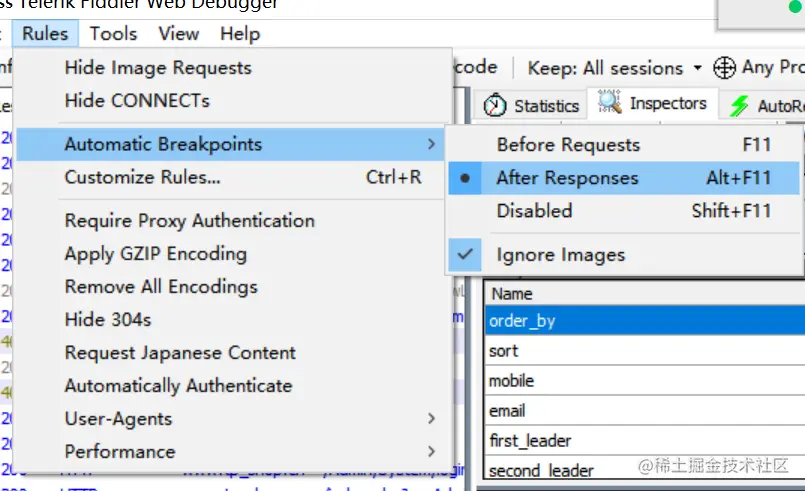Open the Tools menu
The width and height of the screenshot is (805, 491).
click(113, 34)
